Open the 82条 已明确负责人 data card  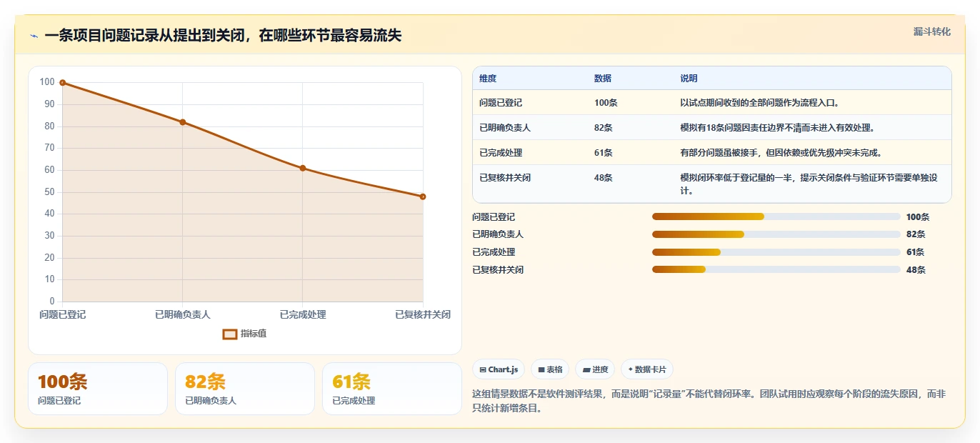pos(245,389)
